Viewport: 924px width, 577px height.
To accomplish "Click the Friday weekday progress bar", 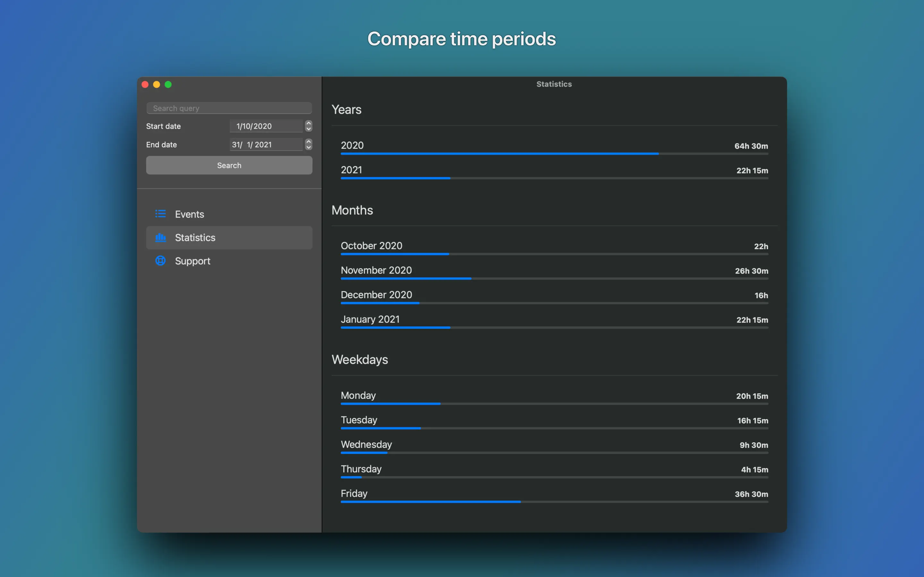I will pos(554,502).
